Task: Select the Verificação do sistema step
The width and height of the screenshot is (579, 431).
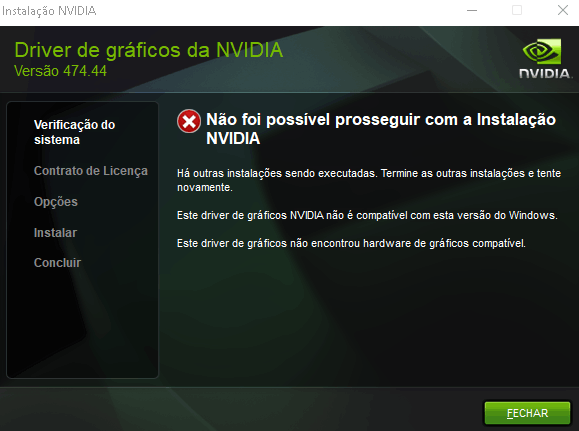Action: [75, 132]
